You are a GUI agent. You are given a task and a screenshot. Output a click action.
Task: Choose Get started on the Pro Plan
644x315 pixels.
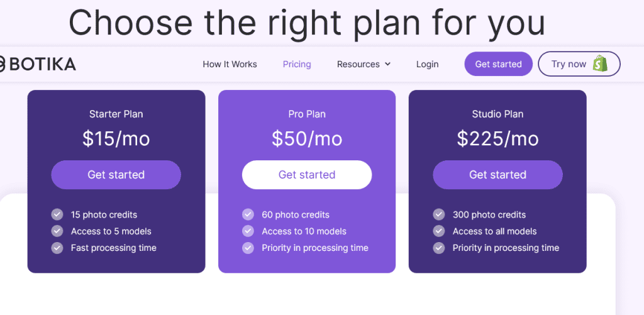tap(307, 175)
